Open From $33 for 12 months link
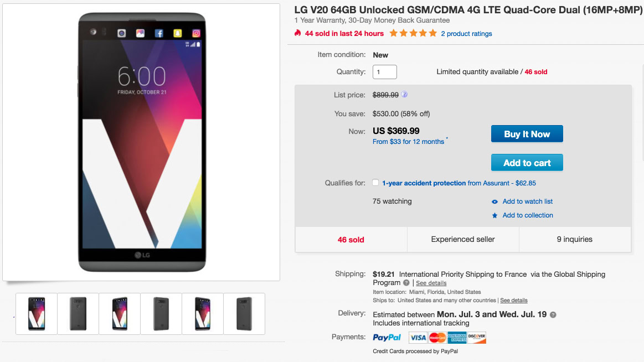The height and width of the screenshot is (362, 644). 408,142
